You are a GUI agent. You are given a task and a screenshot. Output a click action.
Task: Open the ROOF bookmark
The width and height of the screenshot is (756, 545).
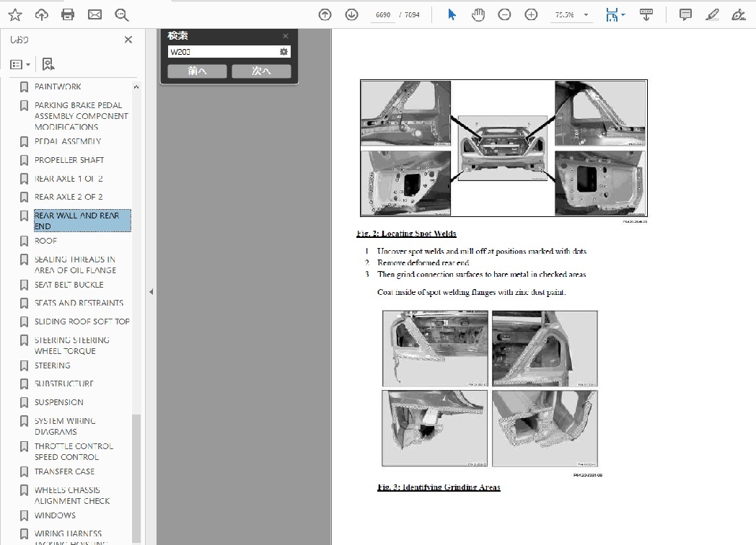tap(45, 241)
